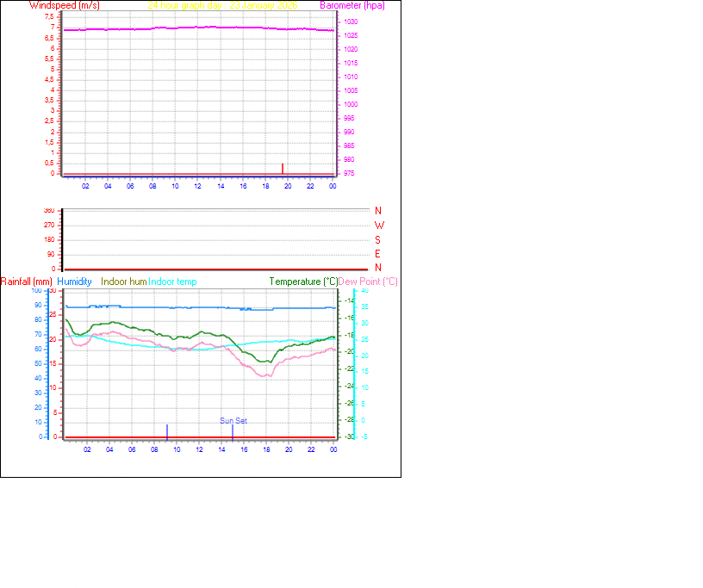Screen dimensions: 703x588
Task: Click the W compass label on direction graph
Action: pos(376,225)
